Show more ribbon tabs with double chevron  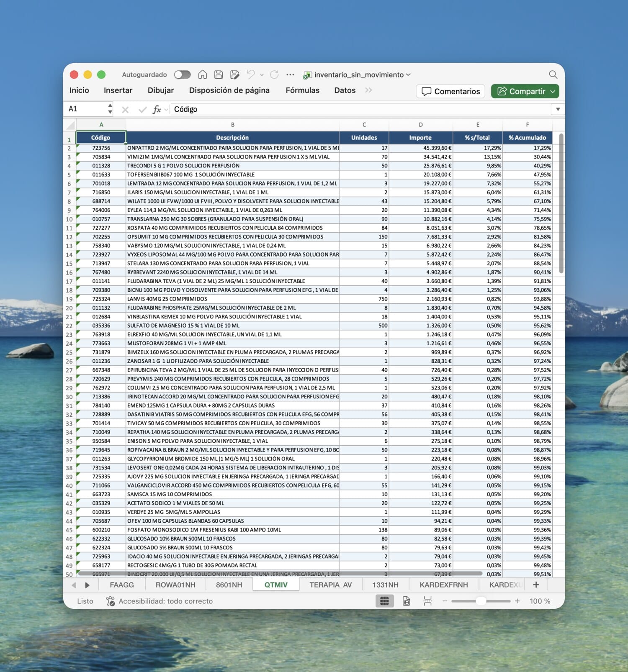(x=368, y=90)
